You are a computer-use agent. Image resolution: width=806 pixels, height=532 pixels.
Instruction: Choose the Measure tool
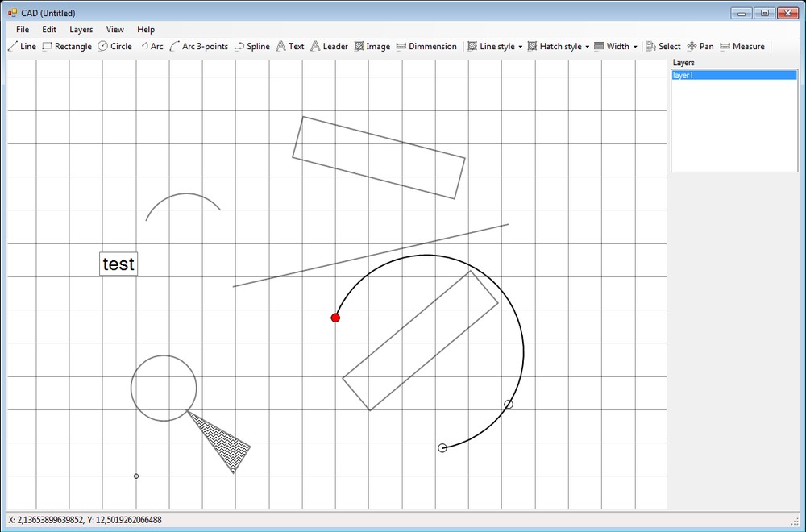[x=742, y=46]
